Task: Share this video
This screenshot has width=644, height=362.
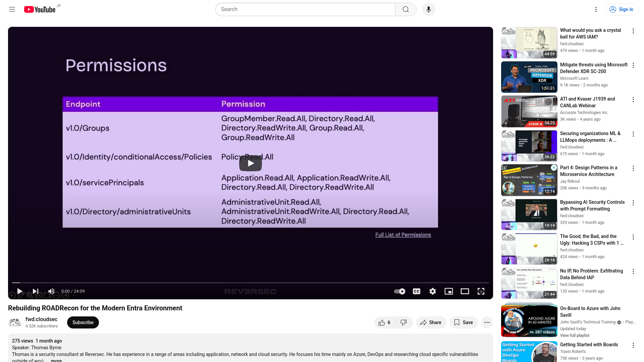Action: 431,322
